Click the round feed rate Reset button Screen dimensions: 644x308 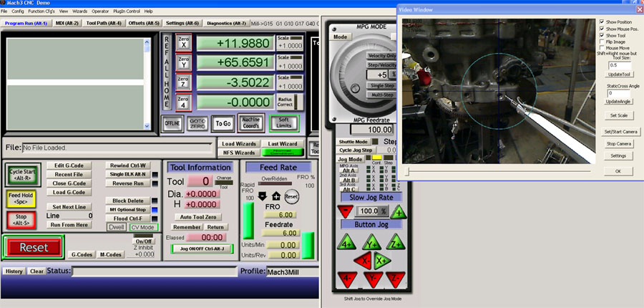coord(292,196)
